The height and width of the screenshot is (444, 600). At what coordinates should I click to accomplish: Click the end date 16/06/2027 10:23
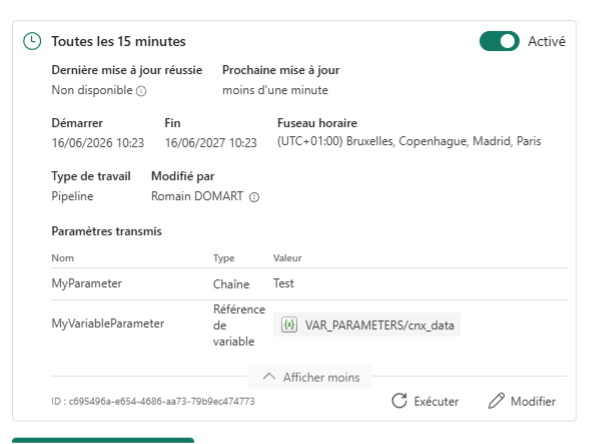click(211, 143)
